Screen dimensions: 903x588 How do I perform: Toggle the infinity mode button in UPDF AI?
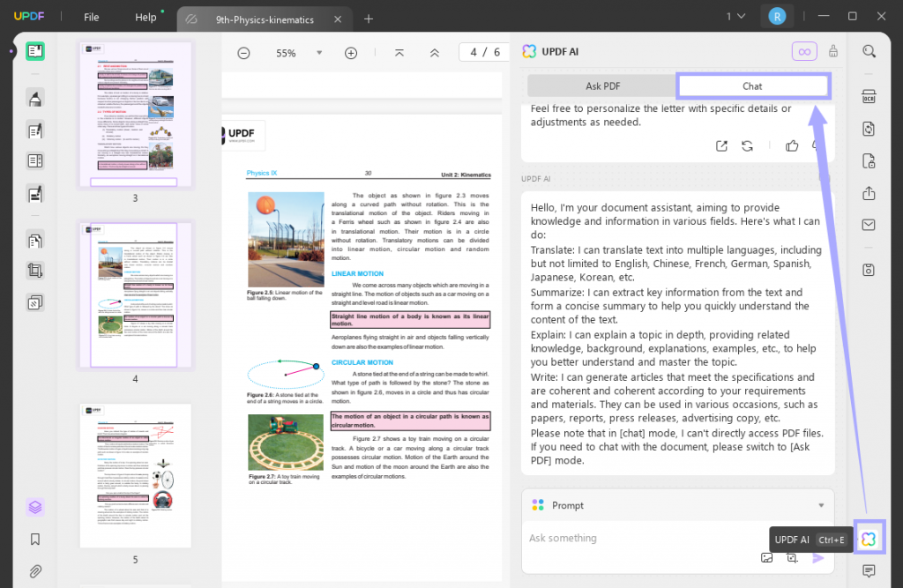point(804,52)
